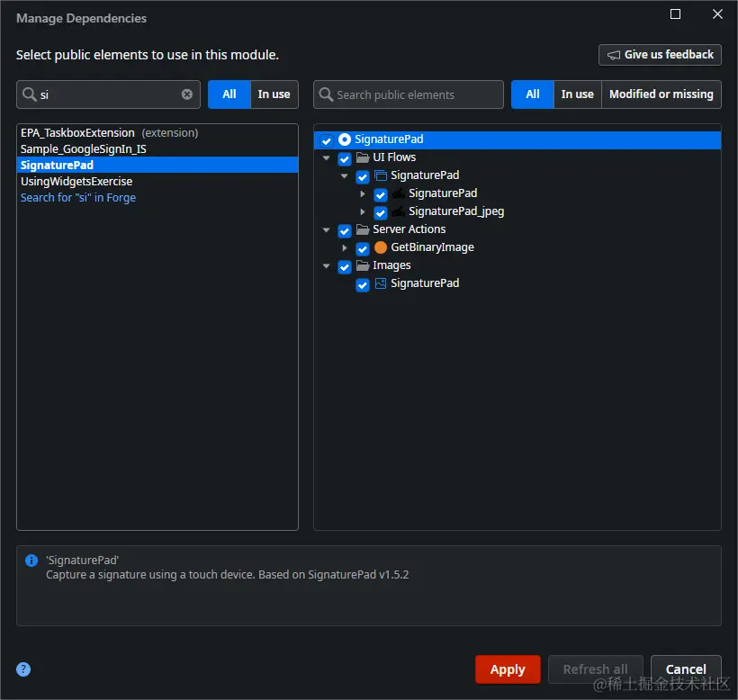Click the SignaturePad_jpeg block pen icon

tap(399, 211)
